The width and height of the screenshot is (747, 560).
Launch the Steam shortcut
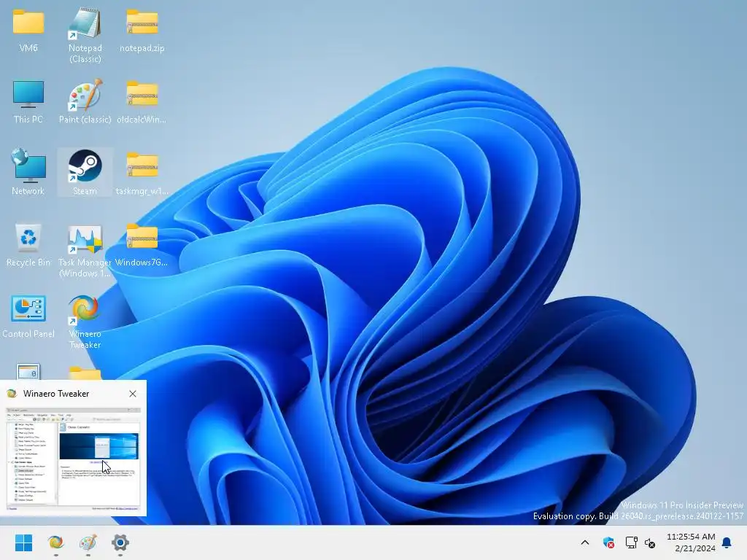click(85, 172)
